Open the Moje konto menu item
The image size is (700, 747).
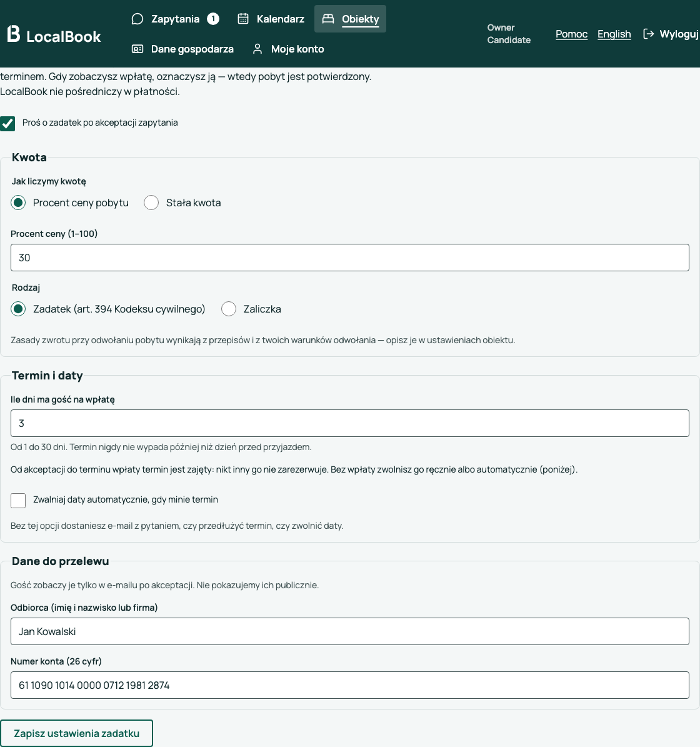tap(288, 49)
